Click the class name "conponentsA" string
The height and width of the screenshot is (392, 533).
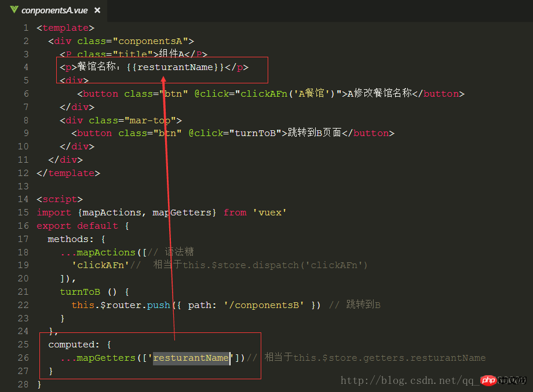tap(150, 41)
